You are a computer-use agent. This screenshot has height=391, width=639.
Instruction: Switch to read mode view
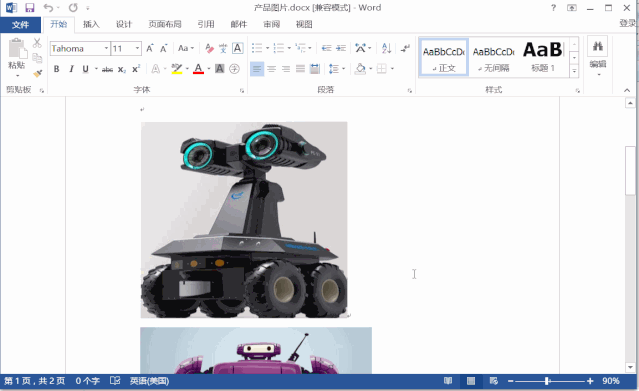point(448,381)
